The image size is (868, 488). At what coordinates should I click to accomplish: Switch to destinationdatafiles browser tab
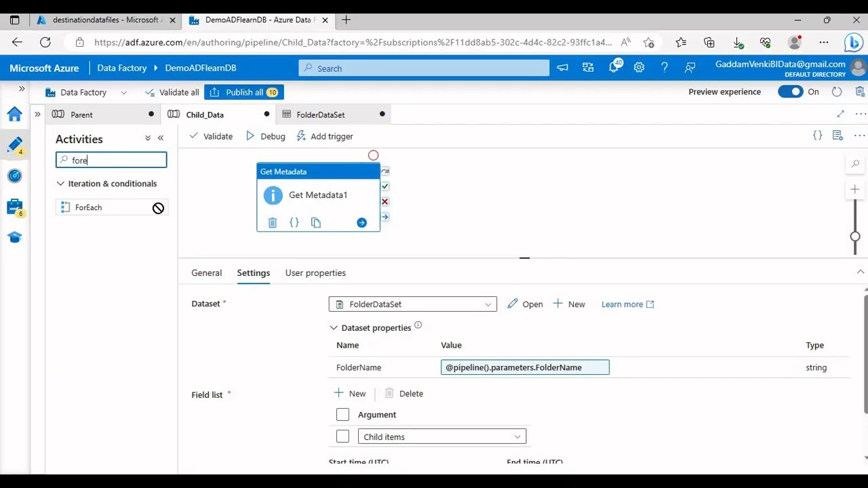(x=106, y=20)
